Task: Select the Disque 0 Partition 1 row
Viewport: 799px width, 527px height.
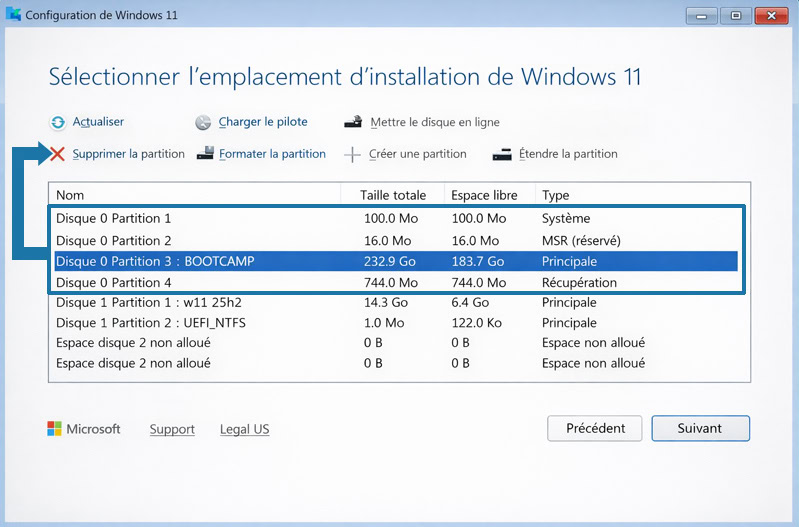Action: tap(396, 219)
